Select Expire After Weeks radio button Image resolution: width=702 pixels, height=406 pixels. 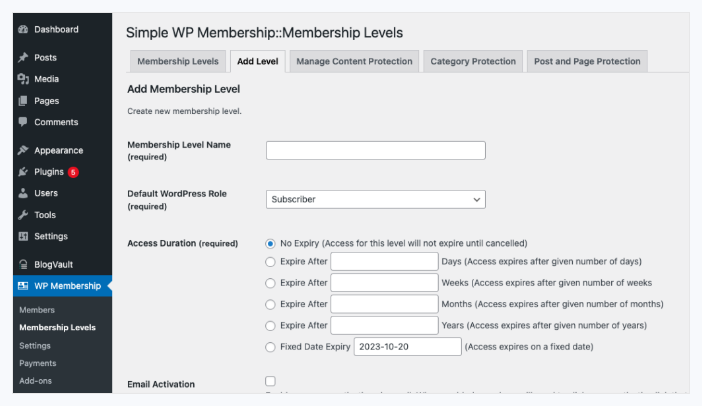(x=270, y=283)
